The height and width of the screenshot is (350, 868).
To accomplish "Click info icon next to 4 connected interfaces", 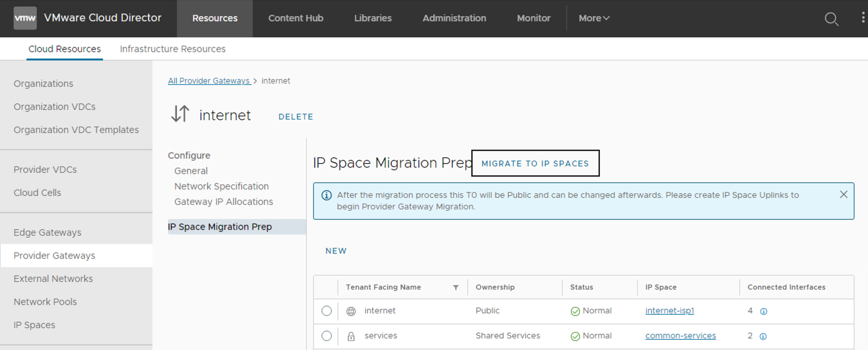I will [x=764, y=311].
